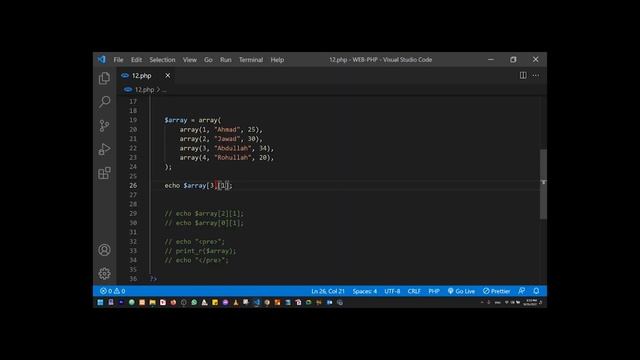
Task: Click the feedback icon in status bar
Action: click(x=522, y=291)
